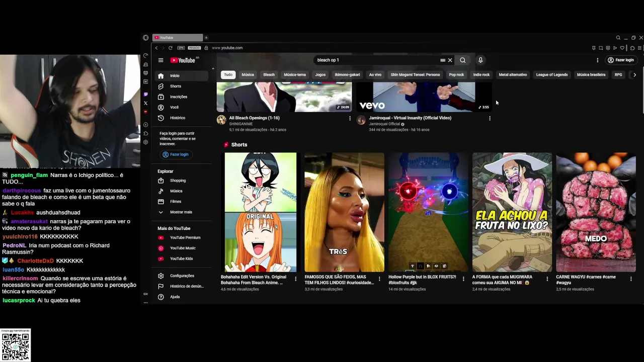The height and width of the screenshot is (362, 644).
Task: Open YouTube Music link
Action: [182, 248]
